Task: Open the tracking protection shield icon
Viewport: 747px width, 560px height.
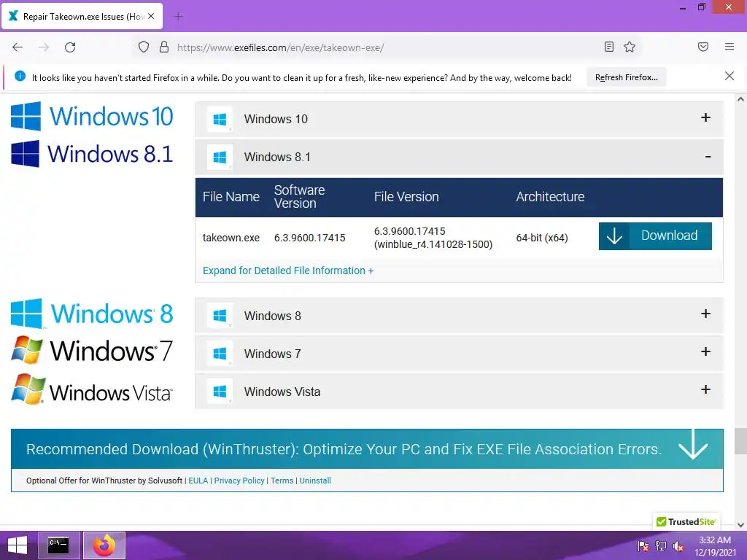Action: coord(144,47)
